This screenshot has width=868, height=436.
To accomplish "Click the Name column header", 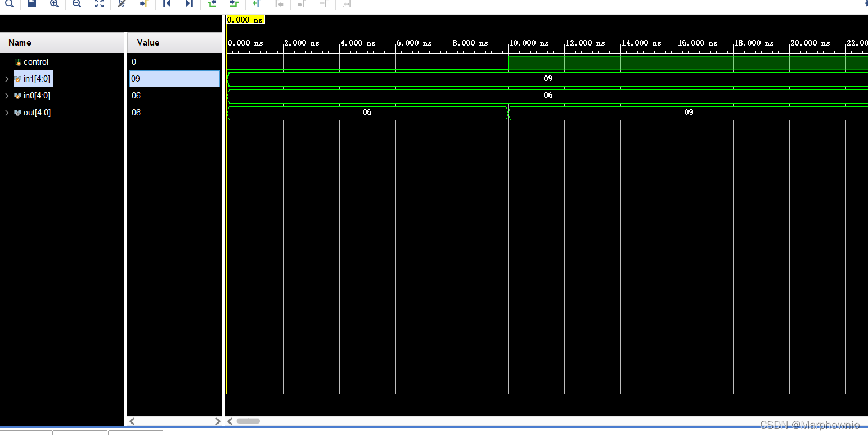I will coord(62,43).
